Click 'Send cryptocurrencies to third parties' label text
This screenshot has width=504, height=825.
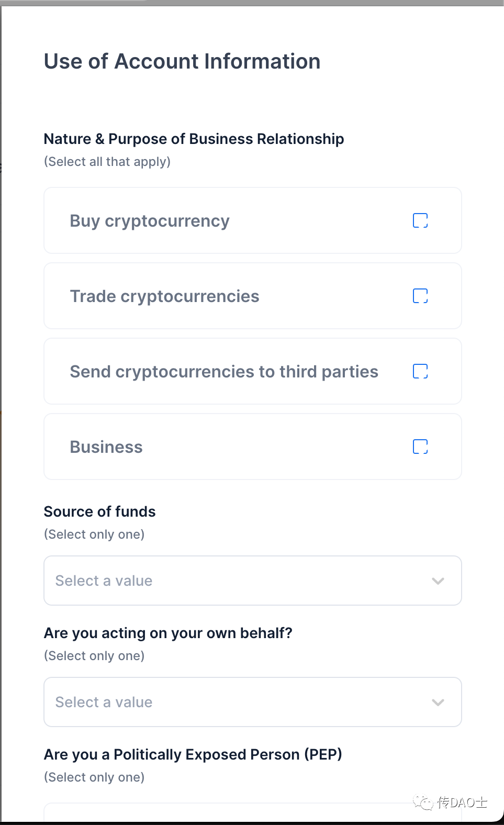tap(224, 372)
